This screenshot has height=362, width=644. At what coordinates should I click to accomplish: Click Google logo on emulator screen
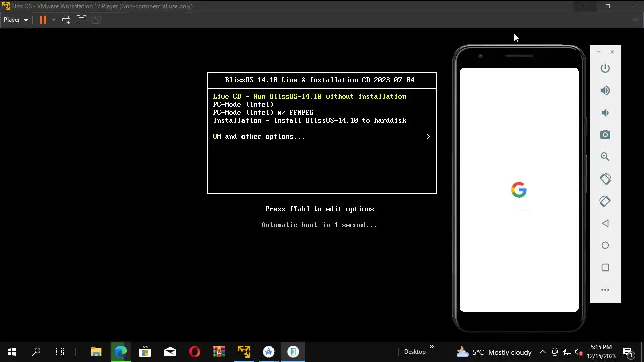point(519,190)
